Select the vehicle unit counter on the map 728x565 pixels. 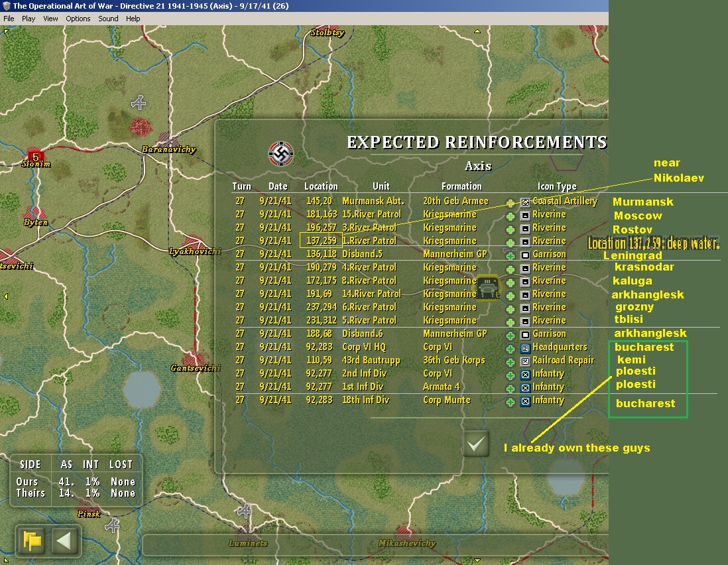(x=487, y=287)
